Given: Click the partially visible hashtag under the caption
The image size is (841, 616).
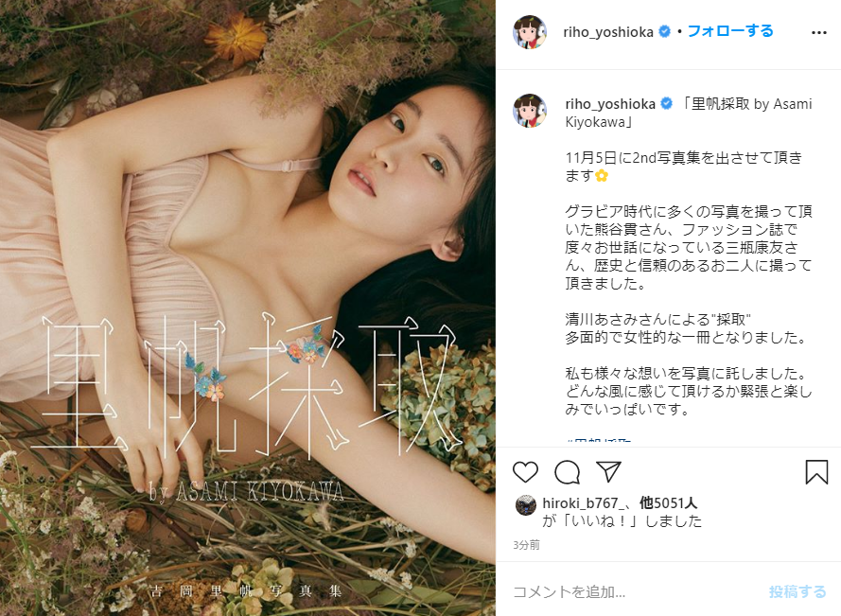Looking at the screenshot, I should pyautogui.click(x=599, y=441).
